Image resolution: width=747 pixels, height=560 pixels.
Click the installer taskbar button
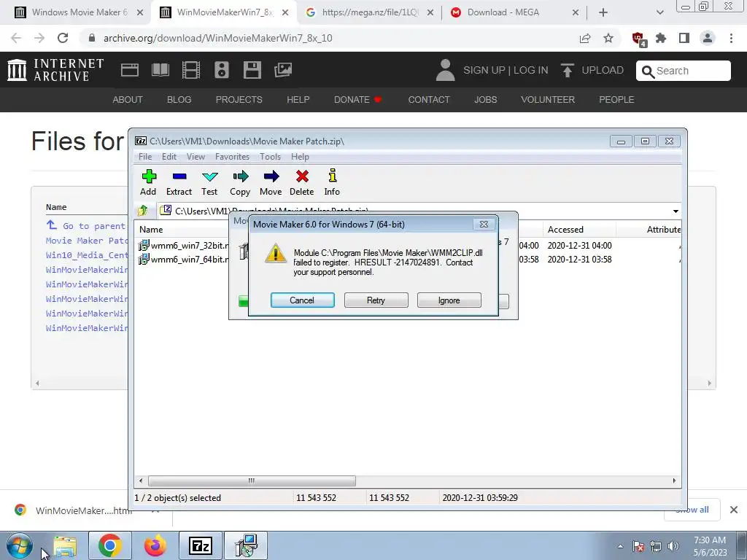[x=246, y=545]
